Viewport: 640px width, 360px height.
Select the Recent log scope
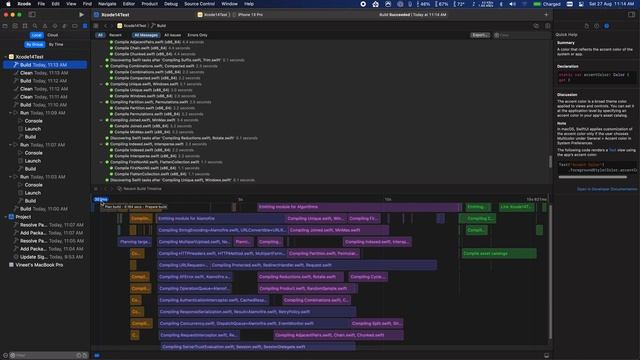point(115,35)
